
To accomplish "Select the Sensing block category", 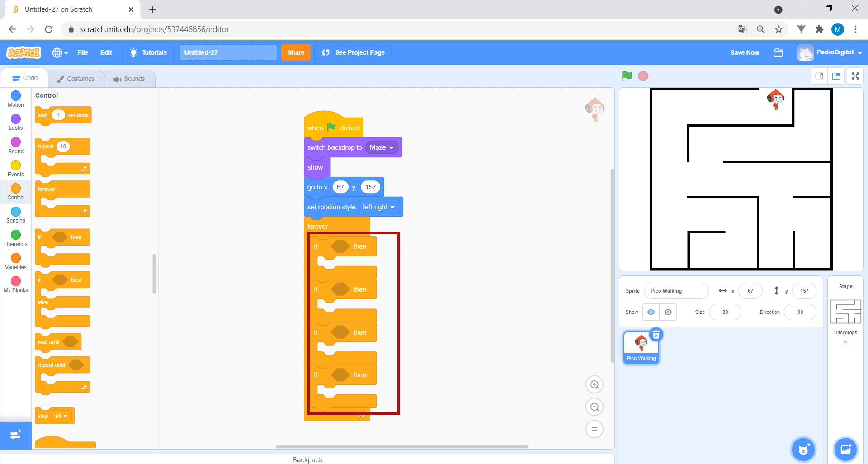I will 16,215.
